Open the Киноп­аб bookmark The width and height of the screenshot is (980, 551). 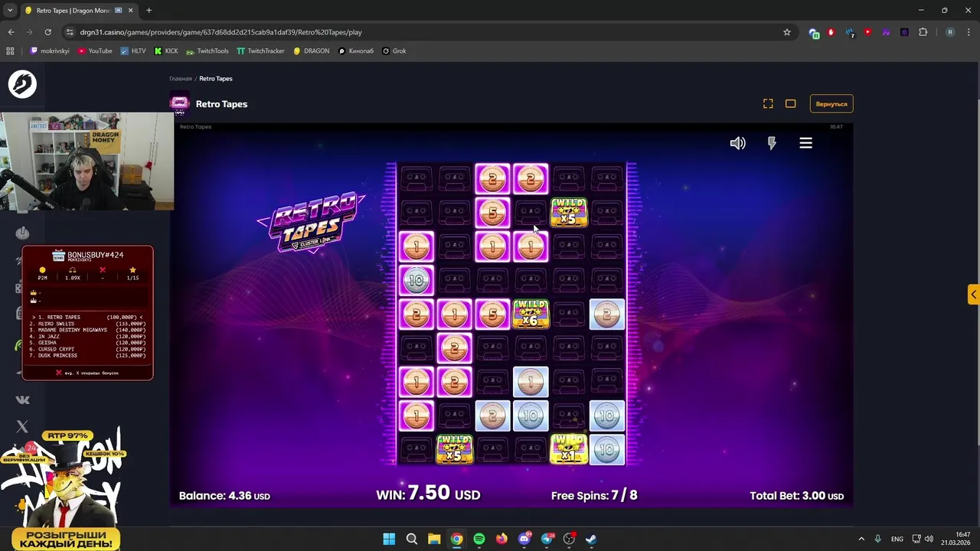(356, 51)
